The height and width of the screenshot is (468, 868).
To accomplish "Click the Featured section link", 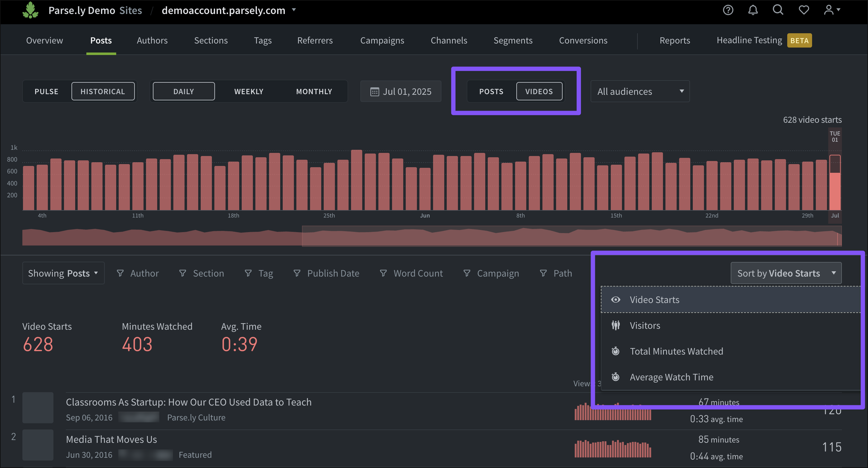I will tap(195, 455).
